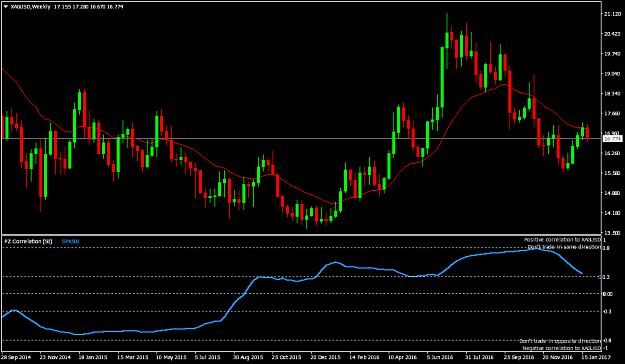The image size is (625, 364).
Task: Click 'Positive correlation to XAGUSD' indicator text
Action: pos(563,240)
